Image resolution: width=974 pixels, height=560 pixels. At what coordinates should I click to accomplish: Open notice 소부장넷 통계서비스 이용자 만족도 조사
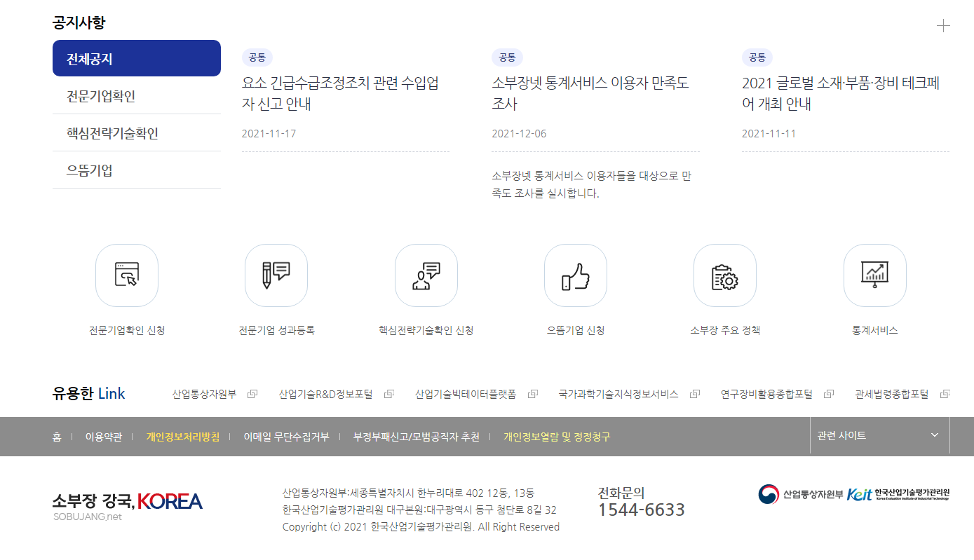point(590,93)
